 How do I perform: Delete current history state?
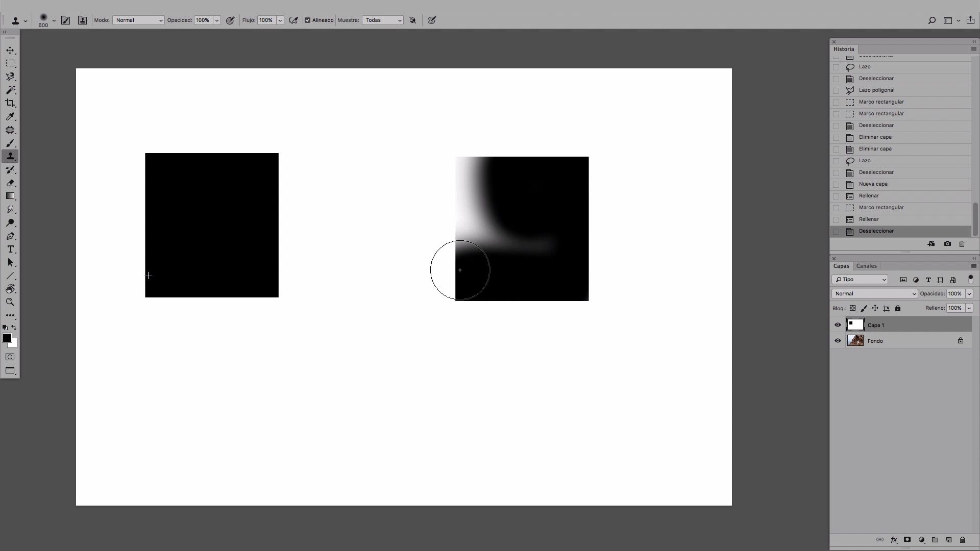click(x=962, y=244)
